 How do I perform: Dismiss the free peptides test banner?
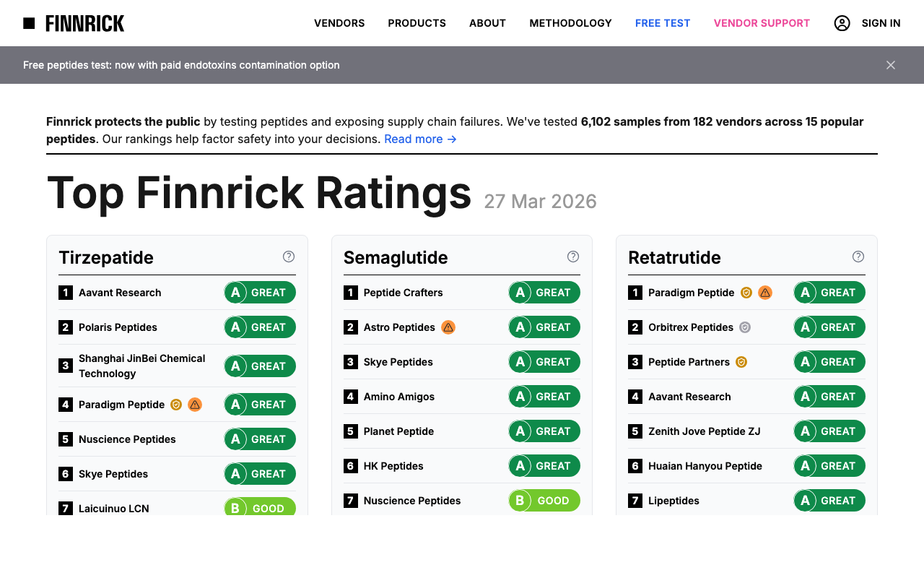point(890,65)
